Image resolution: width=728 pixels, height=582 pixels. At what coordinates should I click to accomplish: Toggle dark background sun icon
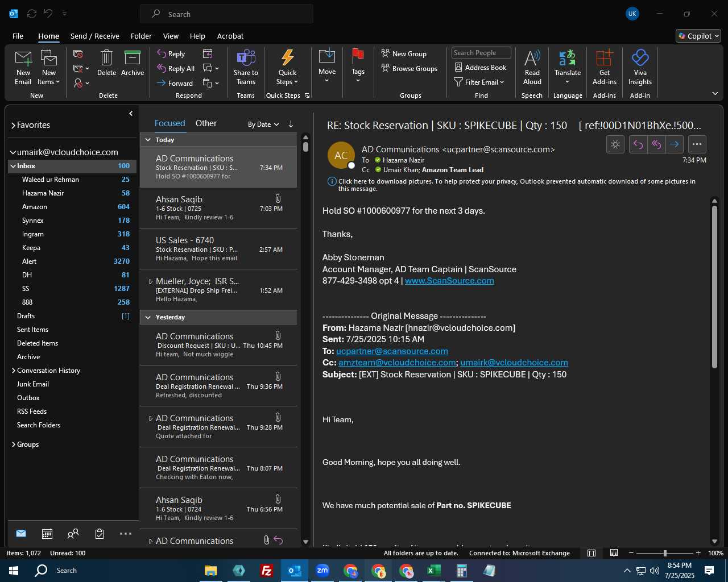(x=615, y=144)
